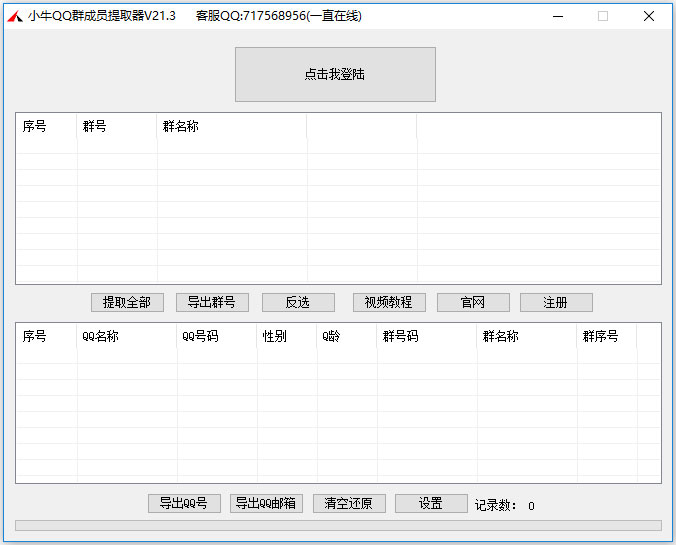Invert selection with 反选 button

pos(298,302)
